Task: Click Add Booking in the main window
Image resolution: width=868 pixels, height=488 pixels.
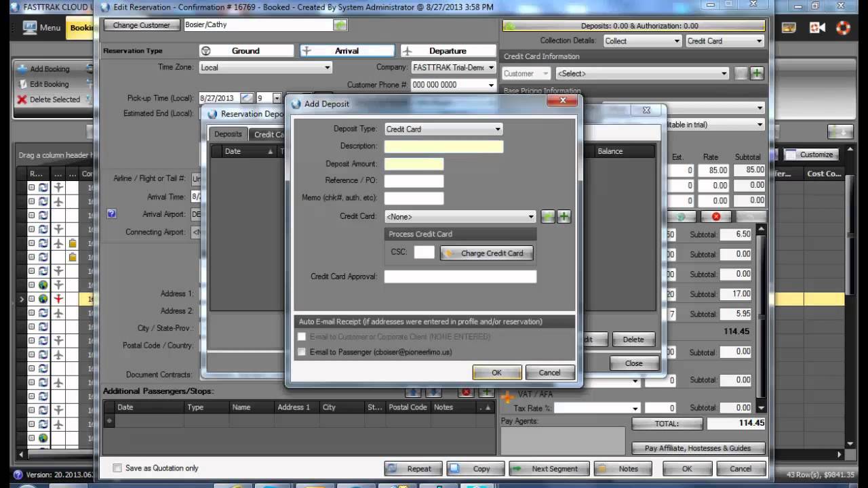Action: 43,69
